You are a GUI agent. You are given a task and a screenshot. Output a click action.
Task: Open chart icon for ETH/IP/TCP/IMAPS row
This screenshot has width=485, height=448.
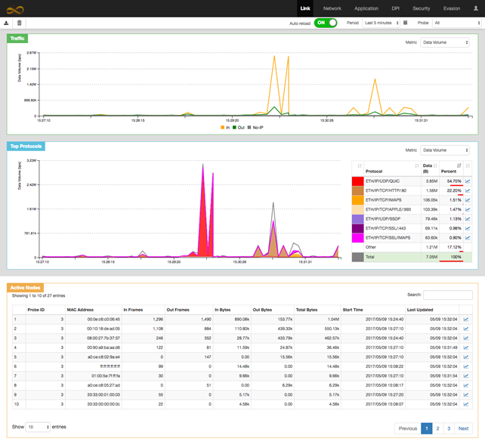click(468, 200)
